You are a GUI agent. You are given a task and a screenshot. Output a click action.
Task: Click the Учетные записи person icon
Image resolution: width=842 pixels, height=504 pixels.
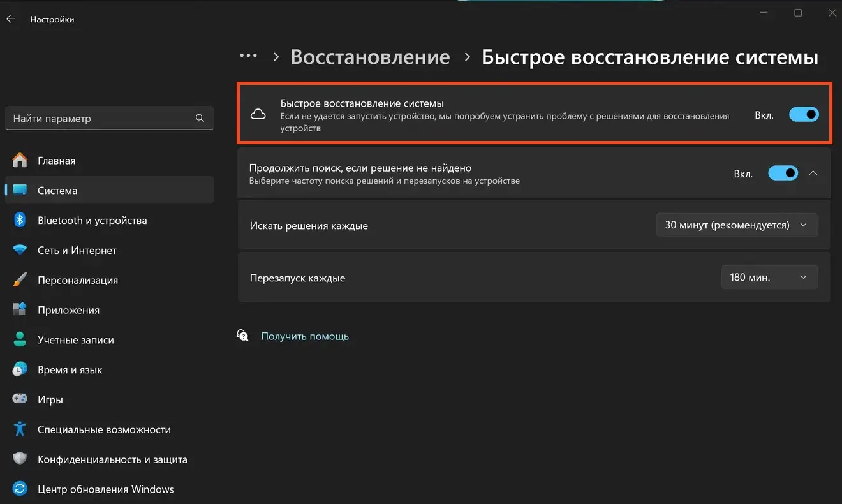pos(20,340)
